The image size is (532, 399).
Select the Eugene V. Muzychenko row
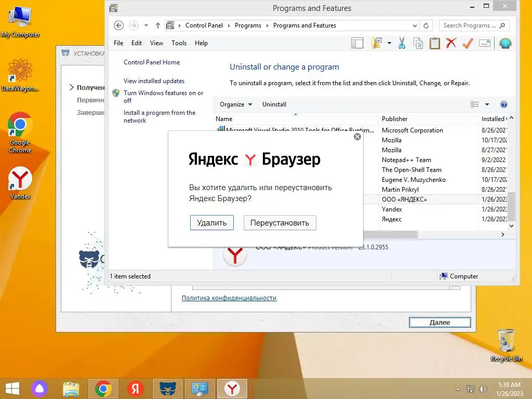click(414, 179)
